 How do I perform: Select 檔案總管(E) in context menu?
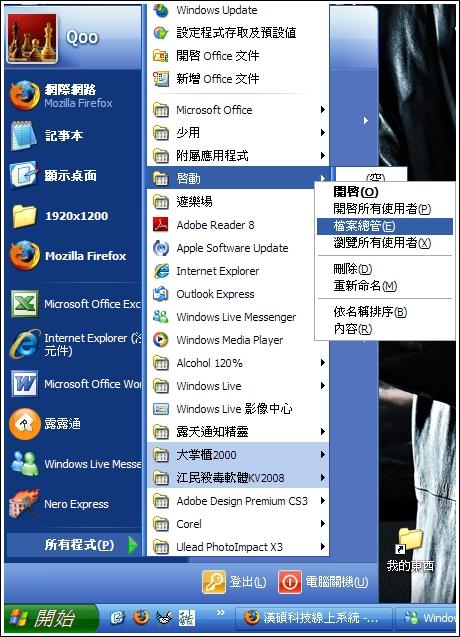[384, 226]
